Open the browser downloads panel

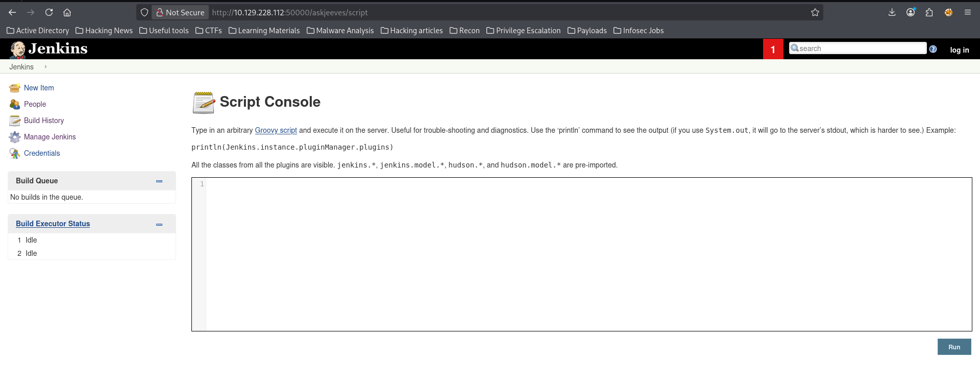coord(892,12)
